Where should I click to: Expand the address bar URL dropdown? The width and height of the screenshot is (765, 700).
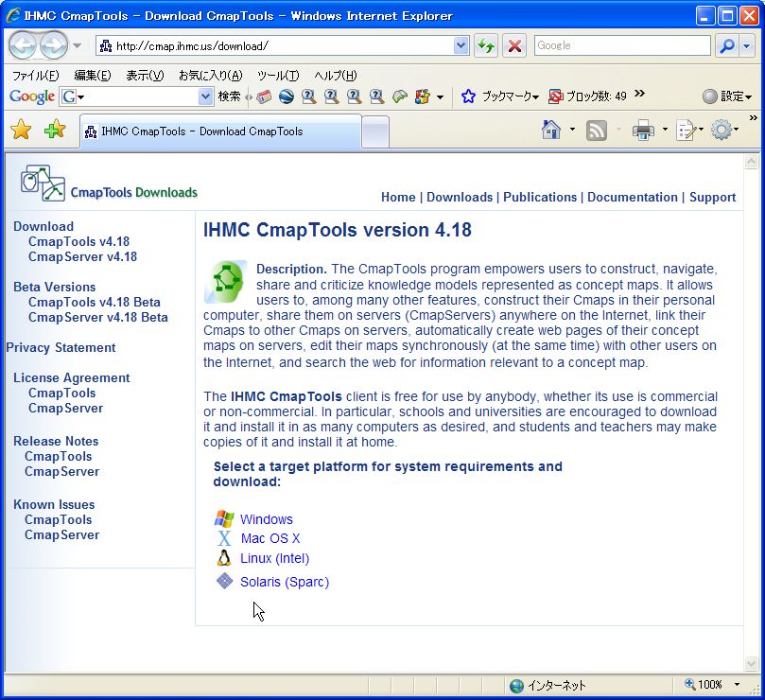coord(461,46)
